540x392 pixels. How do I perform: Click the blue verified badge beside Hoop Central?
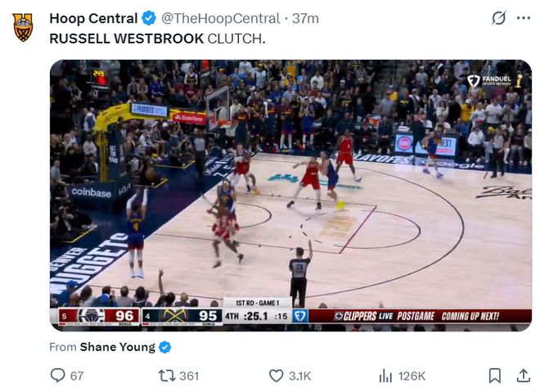click(149, 18)
